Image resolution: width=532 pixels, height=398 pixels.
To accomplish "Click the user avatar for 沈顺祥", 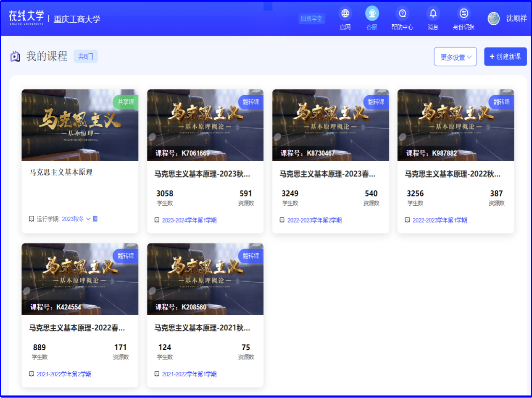I will [x=493, y=18].
